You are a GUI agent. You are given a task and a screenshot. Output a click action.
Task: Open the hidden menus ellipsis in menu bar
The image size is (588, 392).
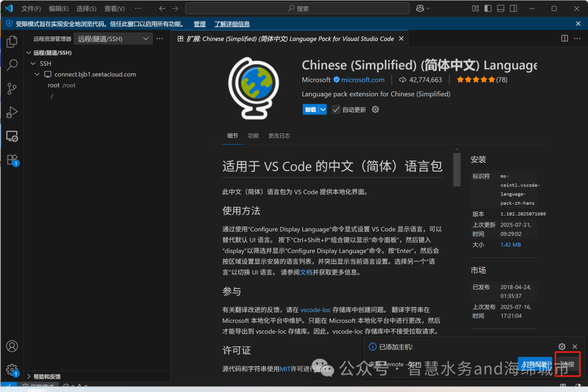pos(138,8)
